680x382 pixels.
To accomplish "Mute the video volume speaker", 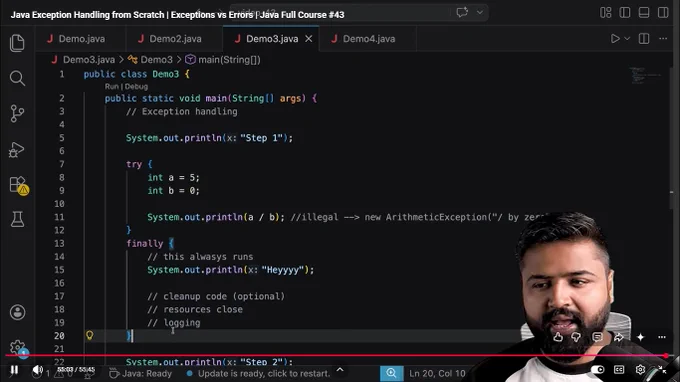I will (x=37, y=370).
